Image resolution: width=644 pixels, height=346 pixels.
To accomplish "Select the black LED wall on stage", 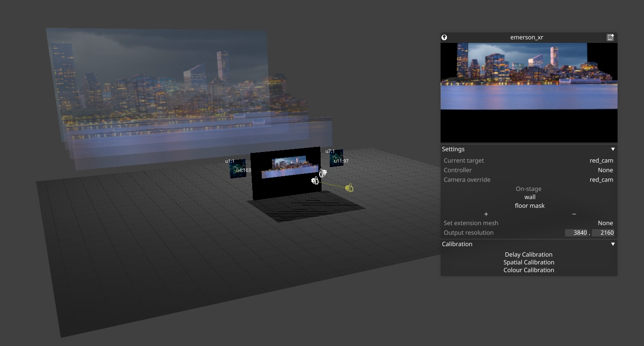I will (286, 173).
